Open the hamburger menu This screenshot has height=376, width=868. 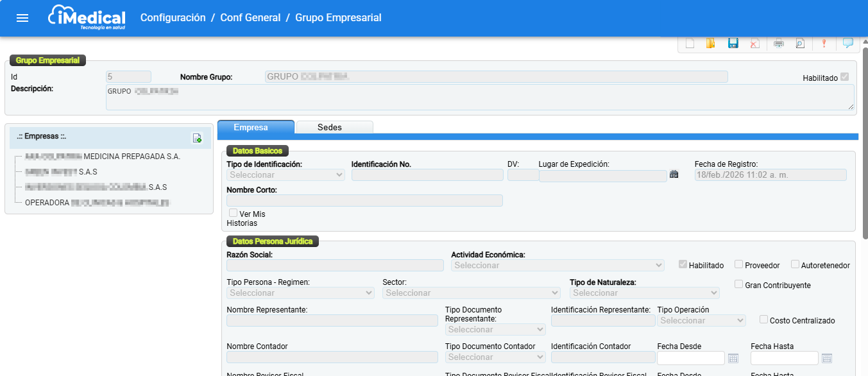22,18
